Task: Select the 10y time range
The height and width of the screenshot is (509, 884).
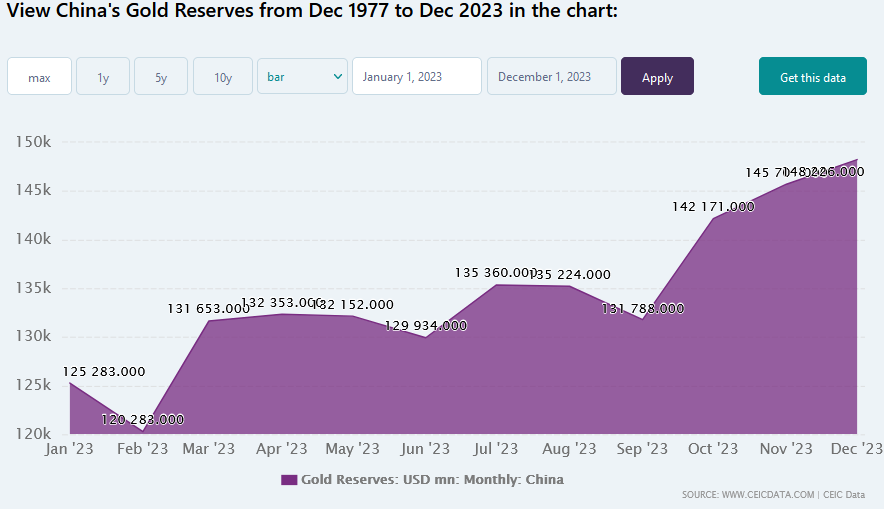Action: 223,77
